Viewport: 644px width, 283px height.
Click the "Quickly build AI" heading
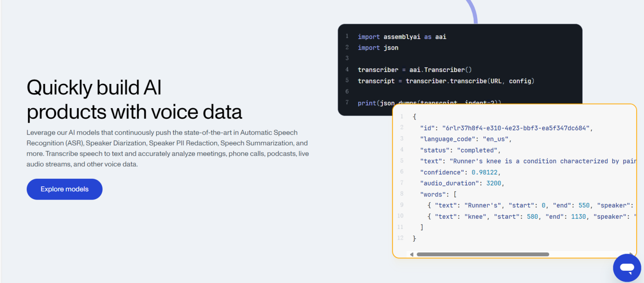[94, 87]
